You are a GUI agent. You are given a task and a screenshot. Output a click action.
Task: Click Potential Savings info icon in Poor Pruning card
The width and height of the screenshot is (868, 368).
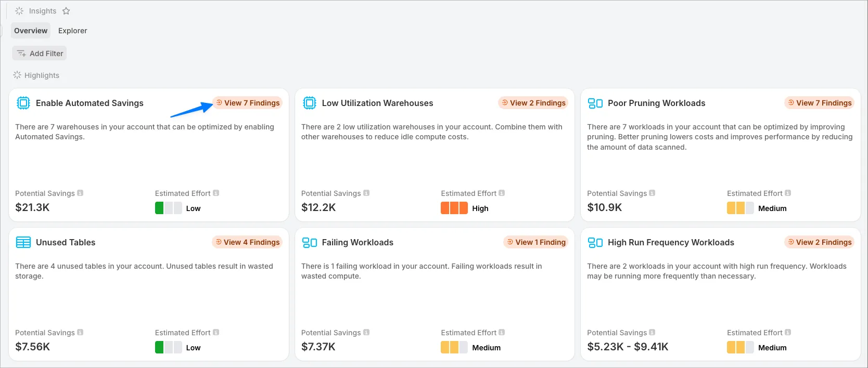(x=652, y=193)
